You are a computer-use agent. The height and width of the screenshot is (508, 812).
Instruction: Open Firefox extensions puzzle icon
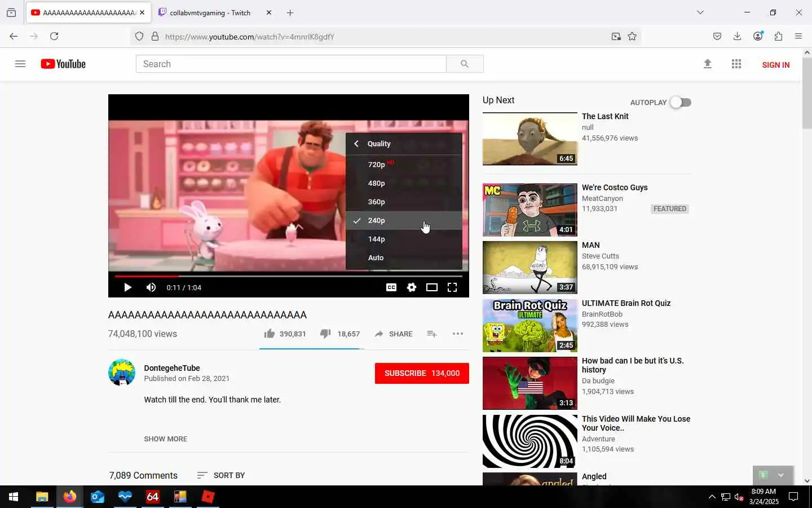778,36
